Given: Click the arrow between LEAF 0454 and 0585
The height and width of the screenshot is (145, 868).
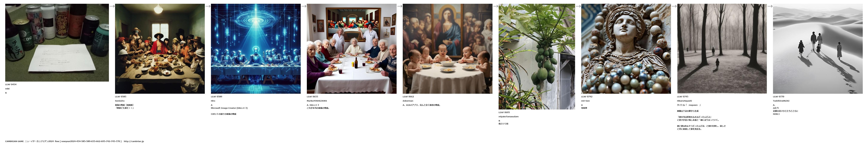Looking at the screenshot, I should [112, 6].
